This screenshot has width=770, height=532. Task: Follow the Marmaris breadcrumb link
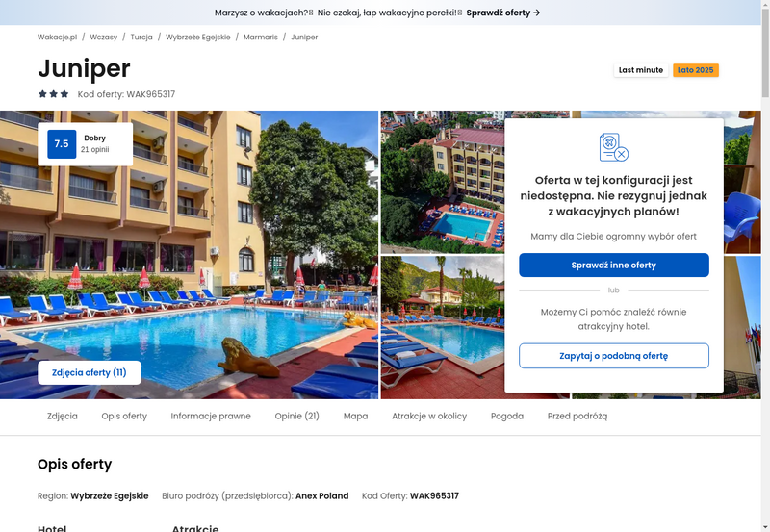[x=261, y=37]
